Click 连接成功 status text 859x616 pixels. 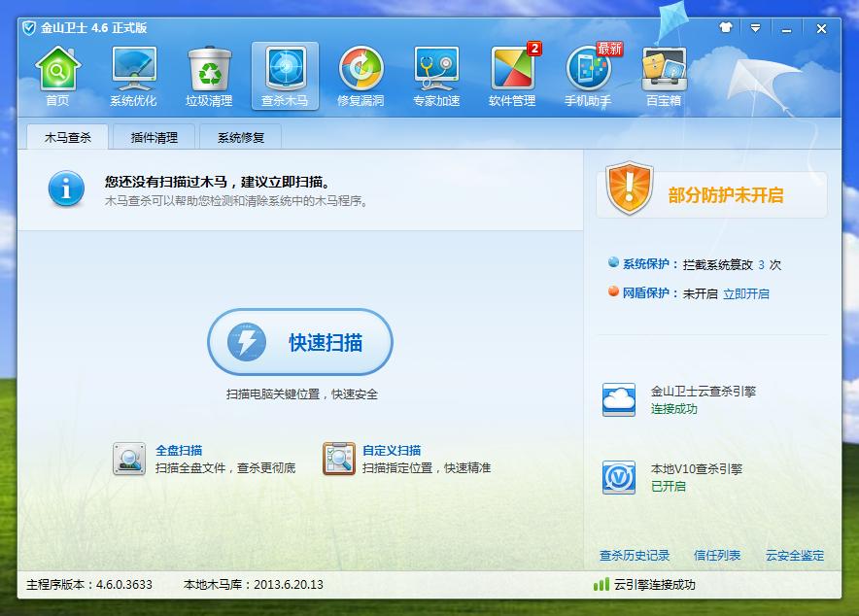(x=673, y=409)
